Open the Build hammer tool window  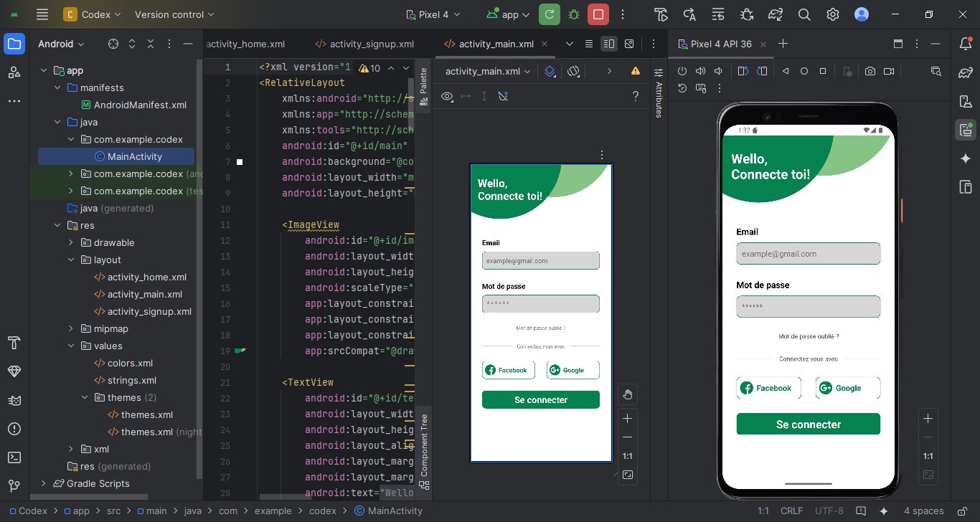pyautogui.click(x=14, y=343)
